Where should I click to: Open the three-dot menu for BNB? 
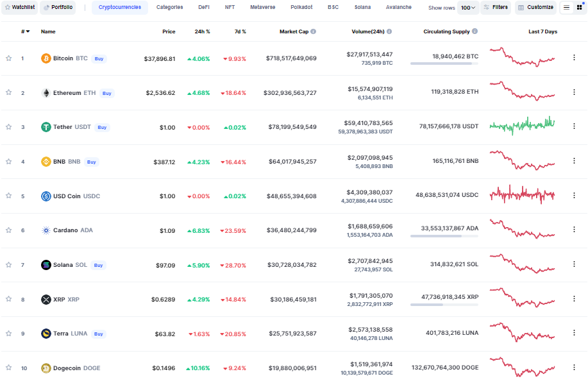pos(574,160)
